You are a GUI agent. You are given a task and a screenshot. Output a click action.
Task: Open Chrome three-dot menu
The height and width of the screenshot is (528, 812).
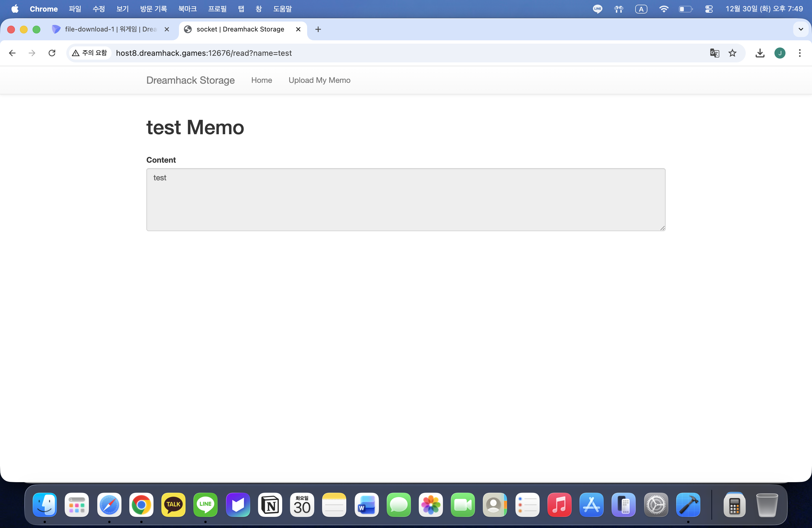799,53
